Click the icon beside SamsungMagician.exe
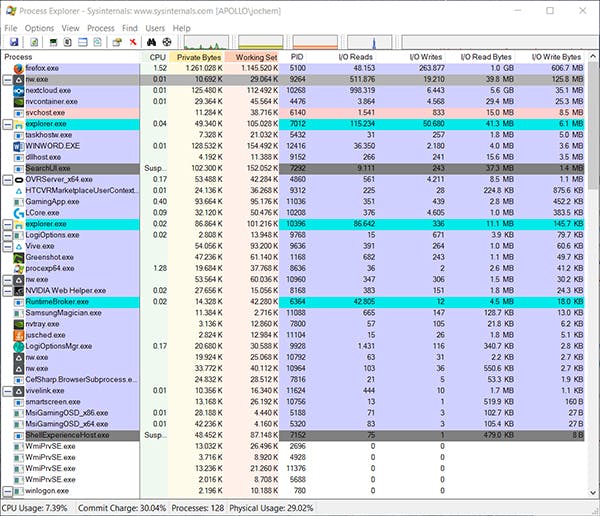 [x=18, y=313]
